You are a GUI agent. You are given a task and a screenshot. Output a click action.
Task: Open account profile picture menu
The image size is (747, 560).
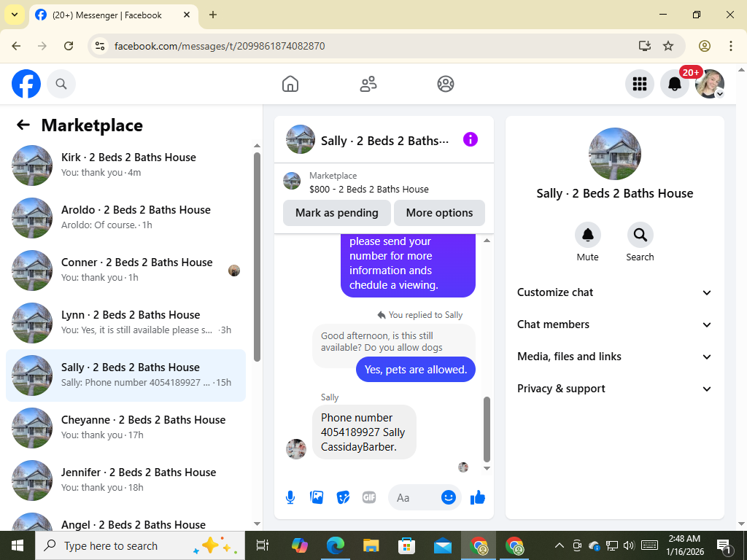tap(710, 84)
